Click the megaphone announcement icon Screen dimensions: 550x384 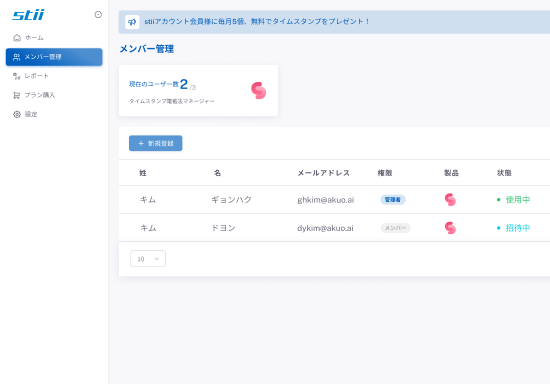coord(132,22)
